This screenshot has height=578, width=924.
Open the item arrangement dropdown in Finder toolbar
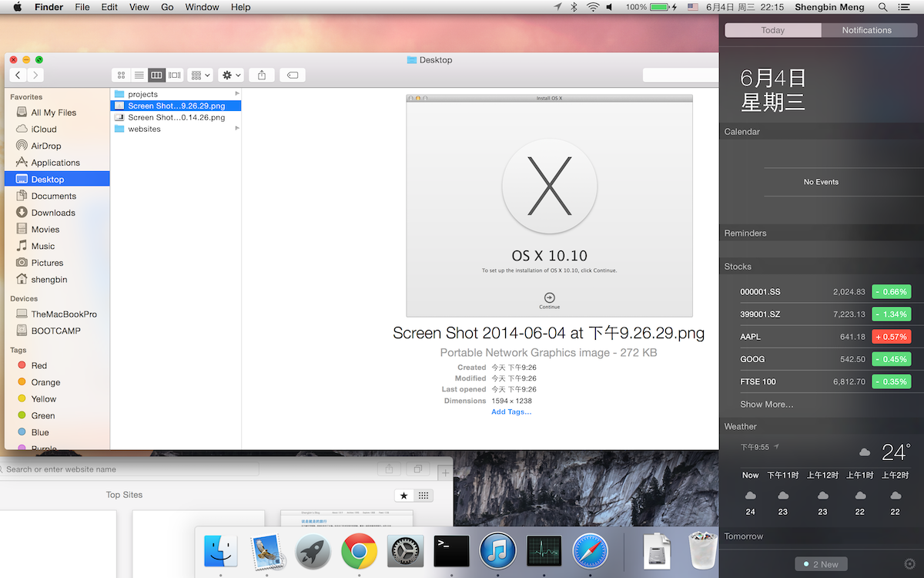(200, 75)
